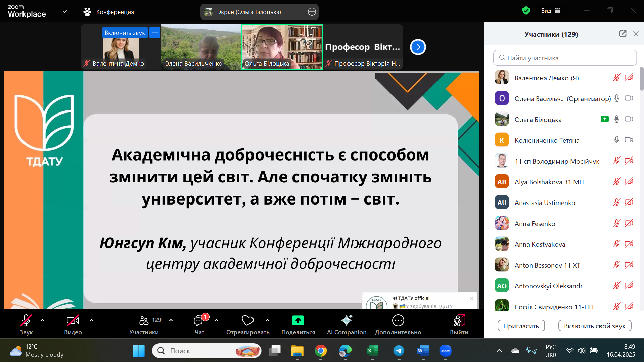The height and width of the screenshot is (362, 644).
Task: Open taskbar clock showing 8:49
Action: [621, 351]
